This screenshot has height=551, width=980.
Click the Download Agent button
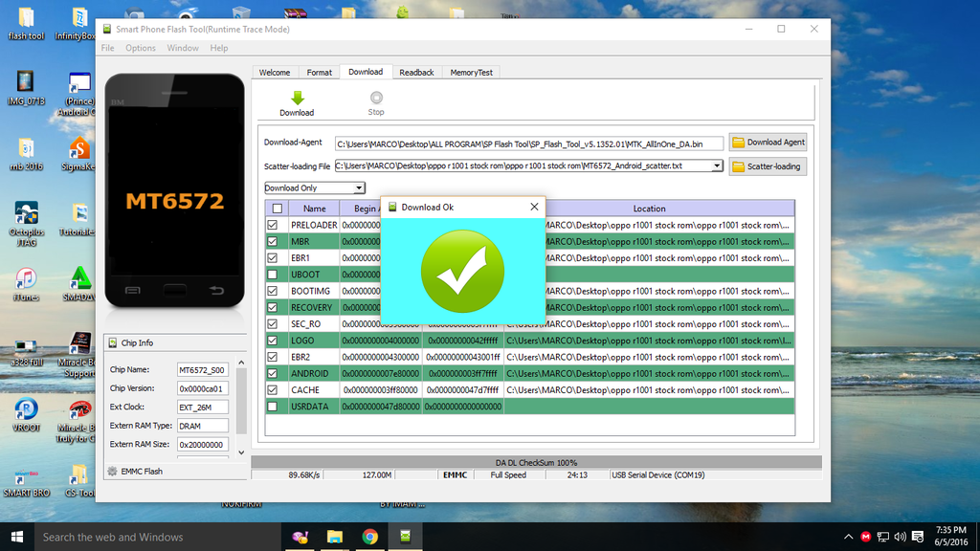768,143
